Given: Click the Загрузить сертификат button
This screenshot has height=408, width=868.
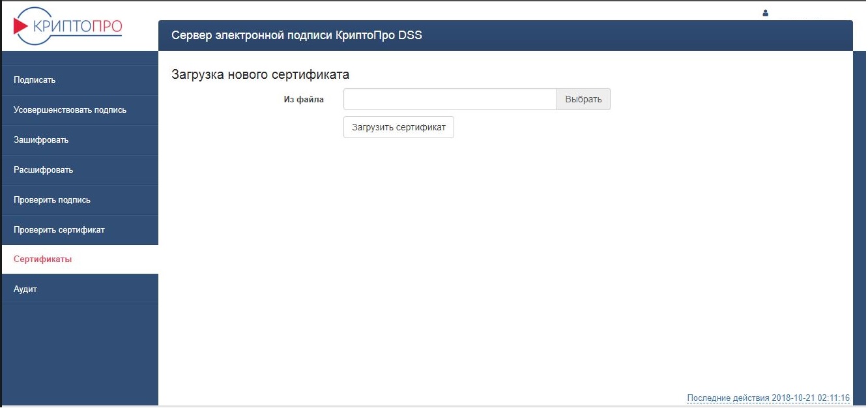Looking at the screenshot, I should [399, 127].
